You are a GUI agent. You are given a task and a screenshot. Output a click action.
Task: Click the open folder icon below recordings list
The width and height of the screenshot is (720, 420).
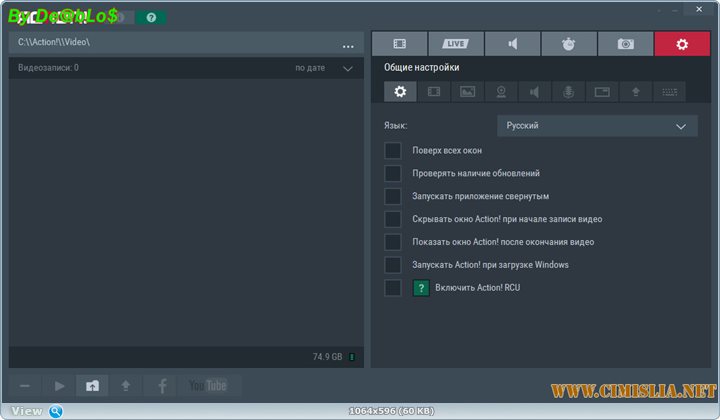click(x=92, y=385)
